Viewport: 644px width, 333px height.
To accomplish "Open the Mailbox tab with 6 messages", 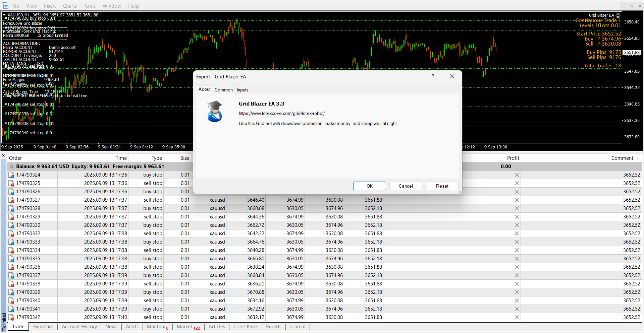I will 158,327.
